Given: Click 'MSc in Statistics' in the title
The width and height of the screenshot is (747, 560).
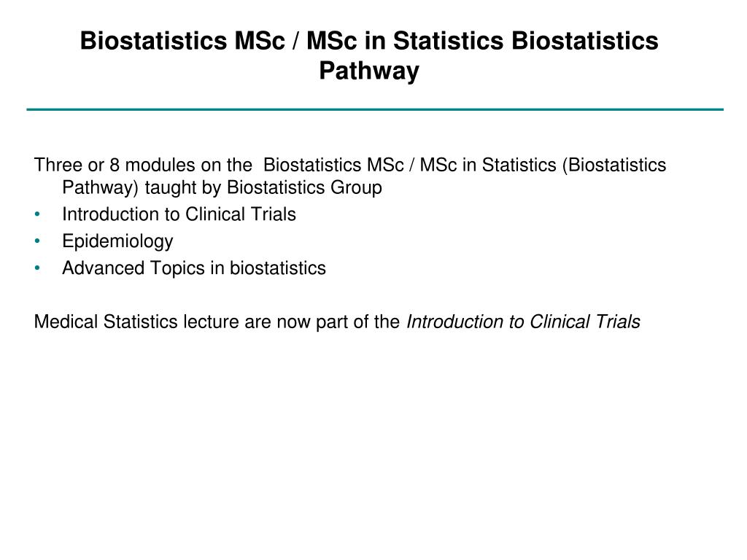Looking at the screenshot, I should (x=405, y=41).
